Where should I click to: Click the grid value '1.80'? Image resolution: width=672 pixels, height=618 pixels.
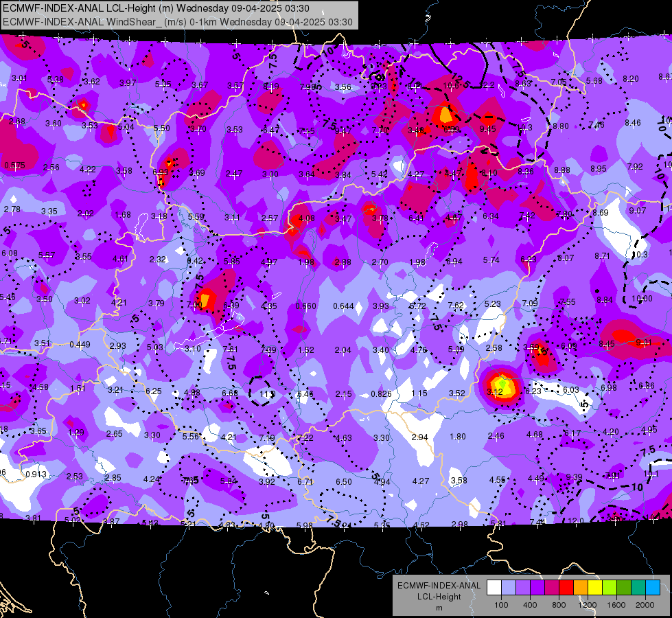tap(458, 437)
